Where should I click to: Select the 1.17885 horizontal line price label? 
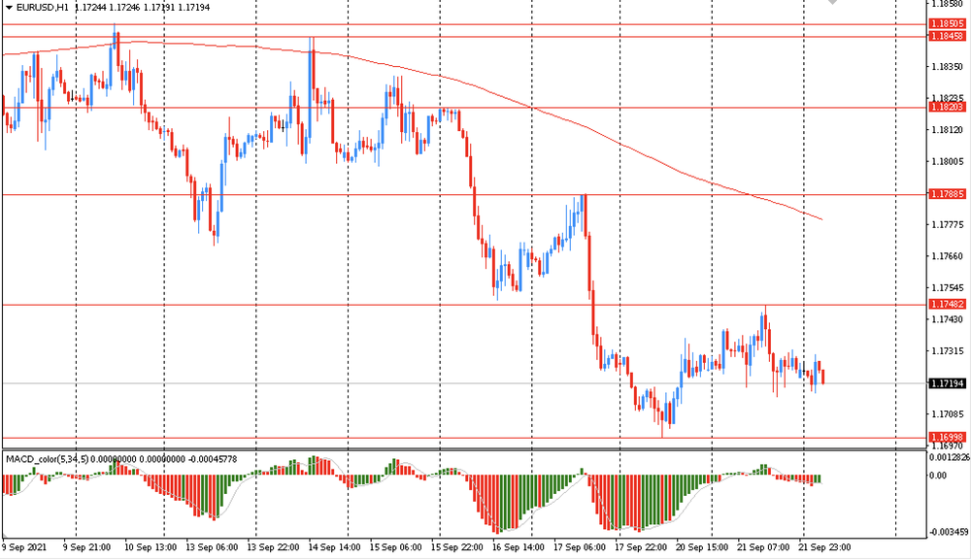[948, 194]
